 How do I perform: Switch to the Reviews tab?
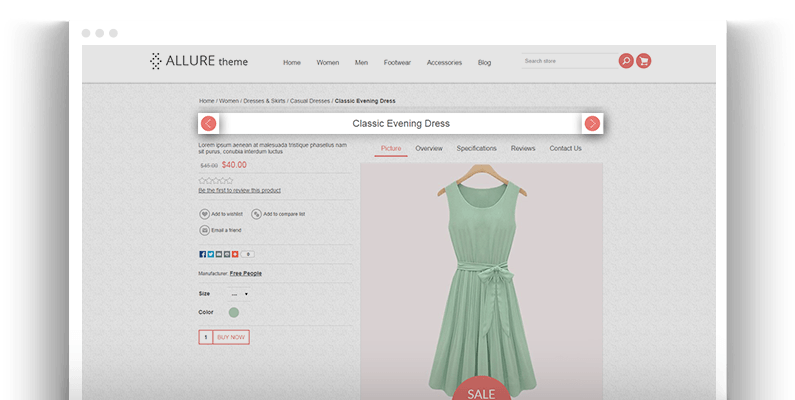click(523, 148)
